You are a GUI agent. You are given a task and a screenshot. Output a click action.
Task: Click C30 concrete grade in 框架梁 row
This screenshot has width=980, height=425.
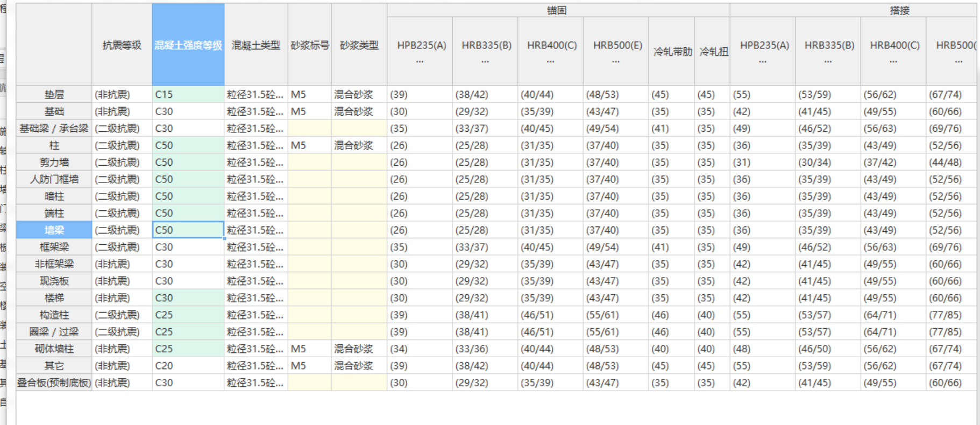[188, 247]
